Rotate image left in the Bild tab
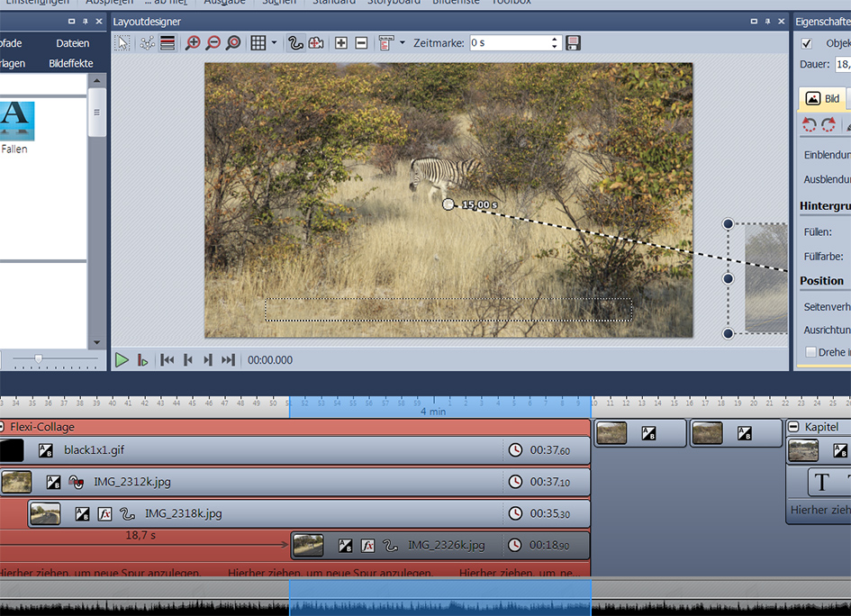851x616 pixels. (x=809, y=125)
